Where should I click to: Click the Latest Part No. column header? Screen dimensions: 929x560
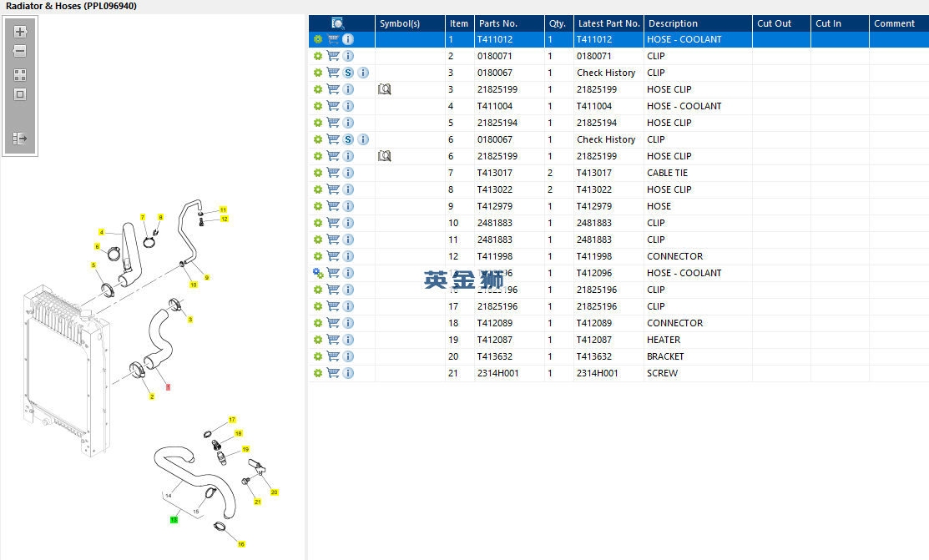tap(608, 23)
